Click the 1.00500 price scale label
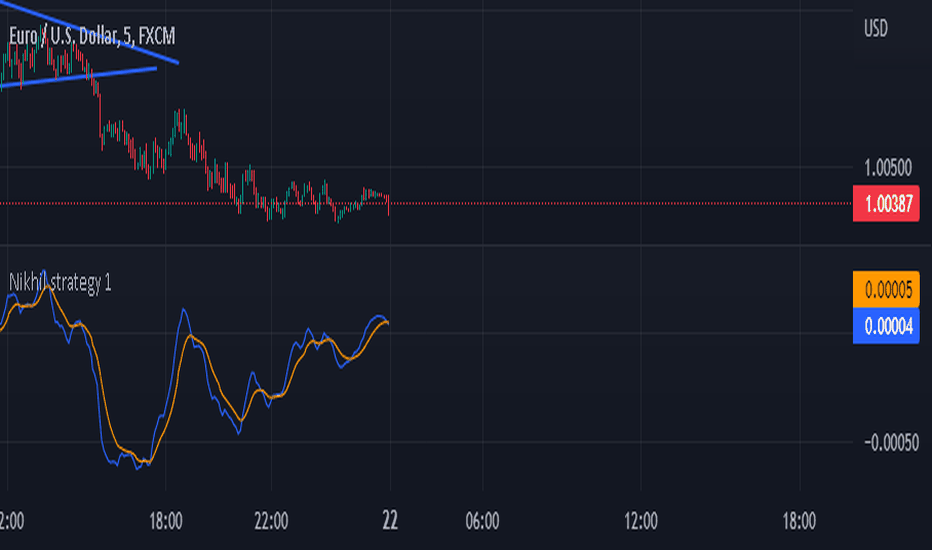Image resolution: width=932 pixels, height=550 pixels. click(887, 168)
